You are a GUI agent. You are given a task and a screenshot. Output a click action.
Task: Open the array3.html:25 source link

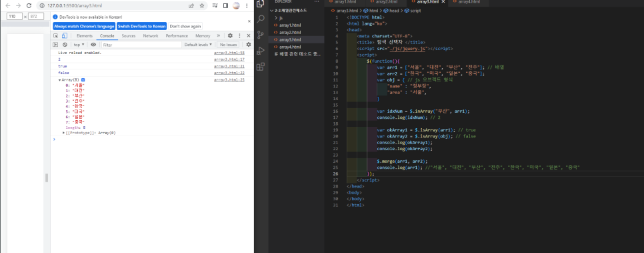[x=229, y=80]
